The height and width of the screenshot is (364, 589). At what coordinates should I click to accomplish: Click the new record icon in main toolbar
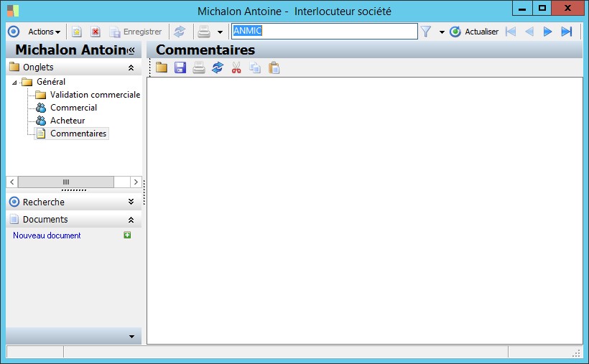coord(77,32)
